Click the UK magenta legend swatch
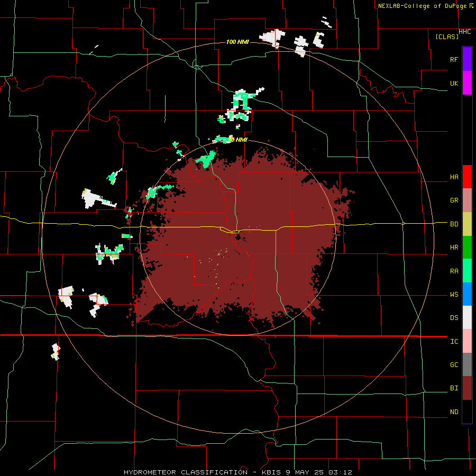This screenshot has height=476, width=476. (467, 83)
